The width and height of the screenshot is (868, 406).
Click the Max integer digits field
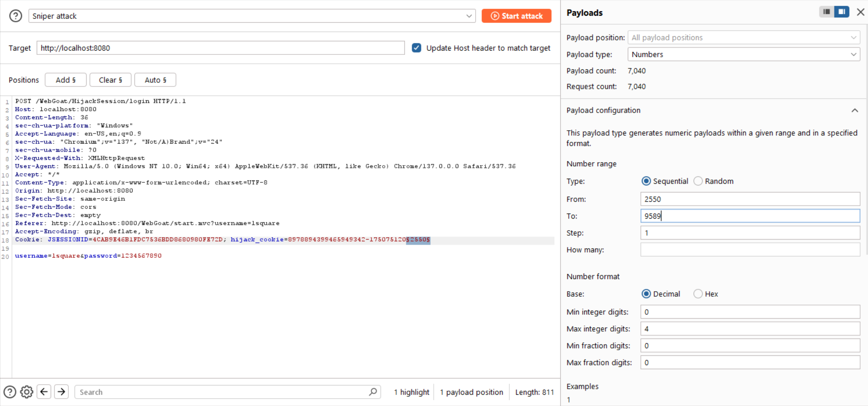coord(750,329)
